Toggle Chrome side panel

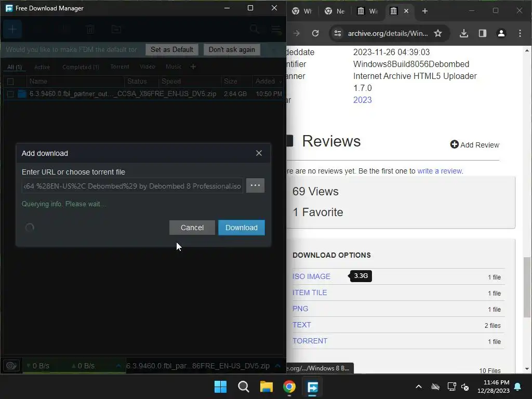point(483,33)
